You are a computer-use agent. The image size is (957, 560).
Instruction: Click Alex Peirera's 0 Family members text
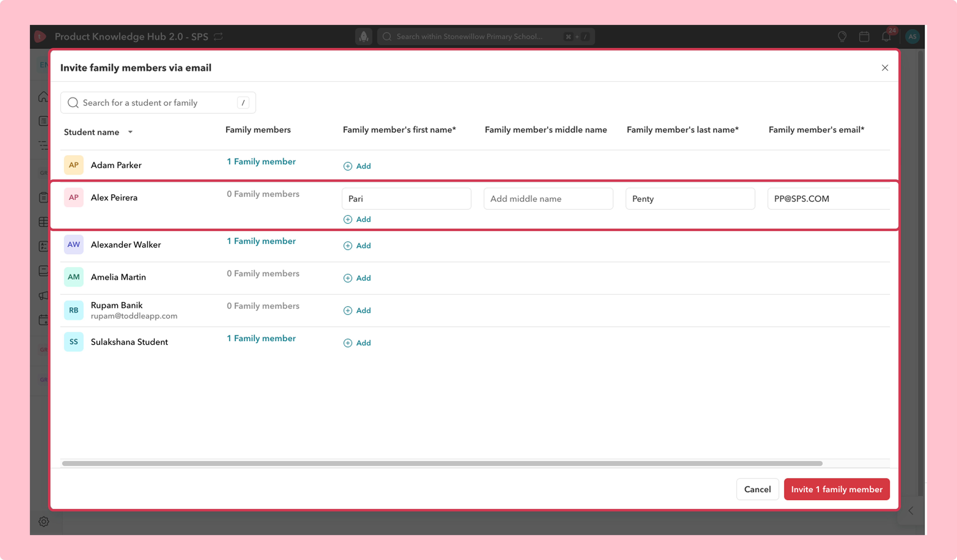click(263, 194)
